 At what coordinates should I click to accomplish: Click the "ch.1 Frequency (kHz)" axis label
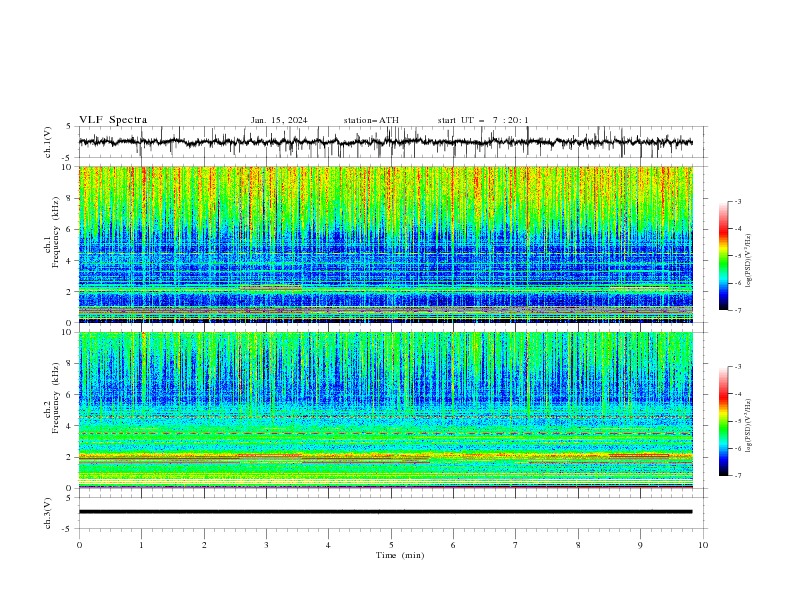point(52,232)
